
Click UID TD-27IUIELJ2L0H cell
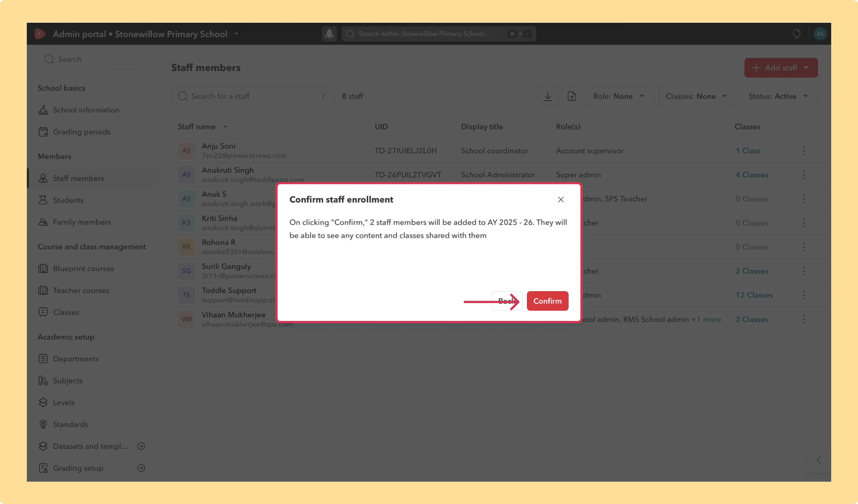406,150
